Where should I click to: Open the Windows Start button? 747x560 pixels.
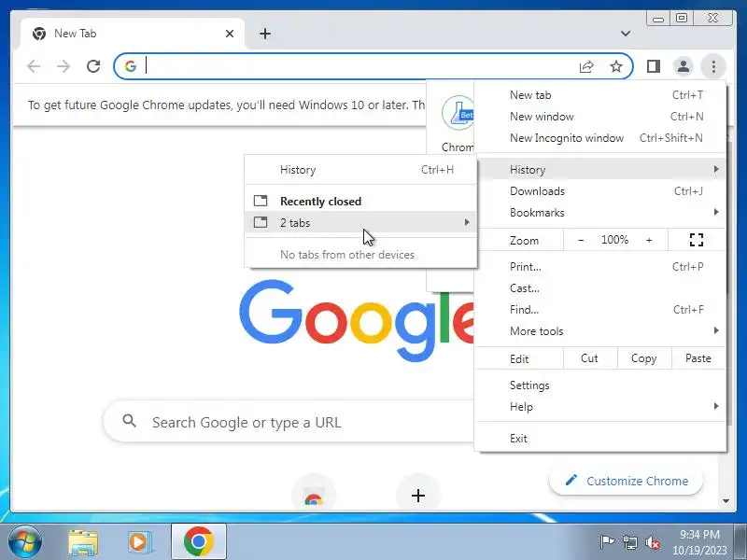24,541
